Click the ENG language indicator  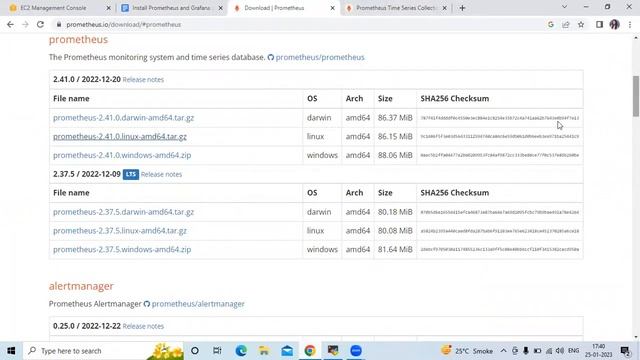click(573, 351)
